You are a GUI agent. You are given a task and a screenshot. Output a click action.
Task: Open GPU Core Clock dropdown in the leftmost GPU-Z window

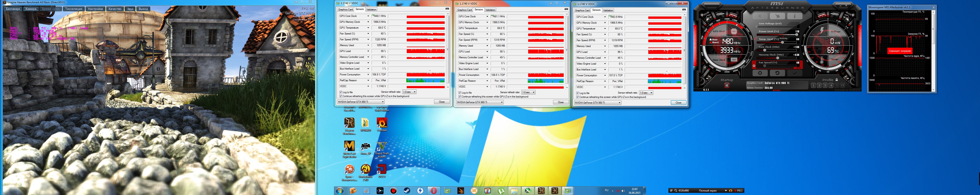pos(368,16)
